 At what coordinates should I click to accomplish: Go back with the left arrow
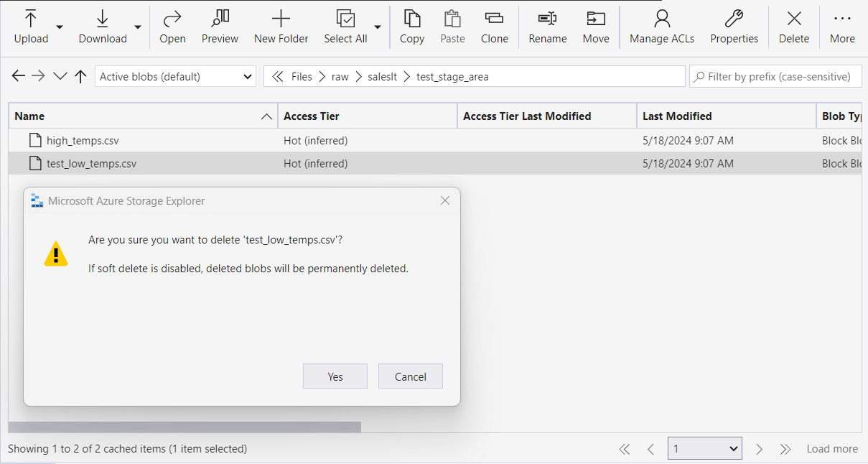click(19, 76)
